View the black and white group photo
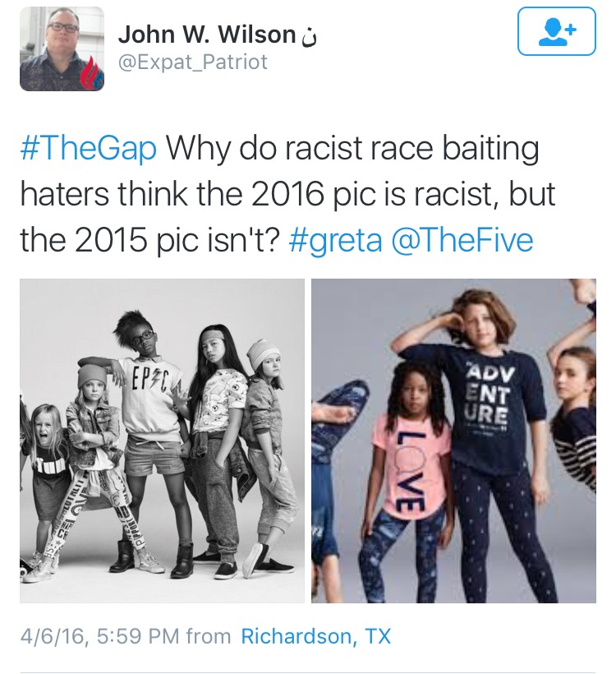The image size is (616, 674). coord(162,441)
